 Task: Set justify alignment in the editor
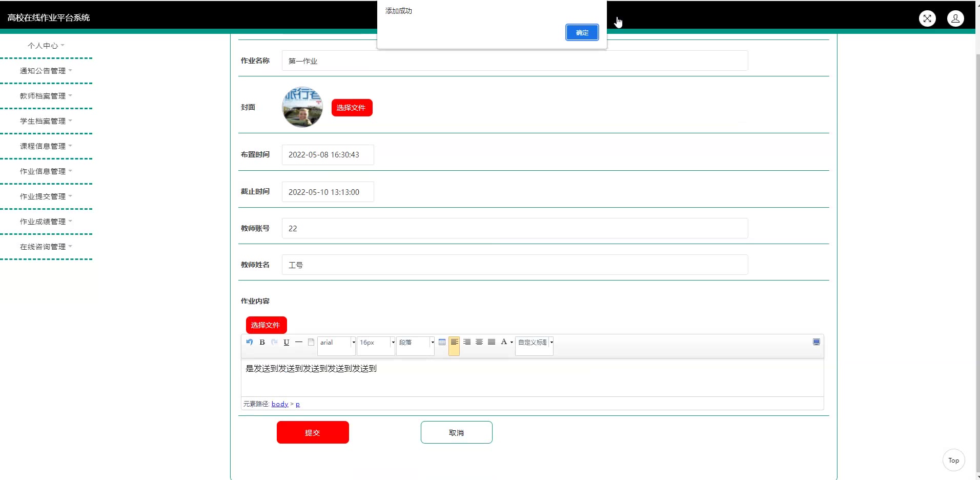[492, 342]
